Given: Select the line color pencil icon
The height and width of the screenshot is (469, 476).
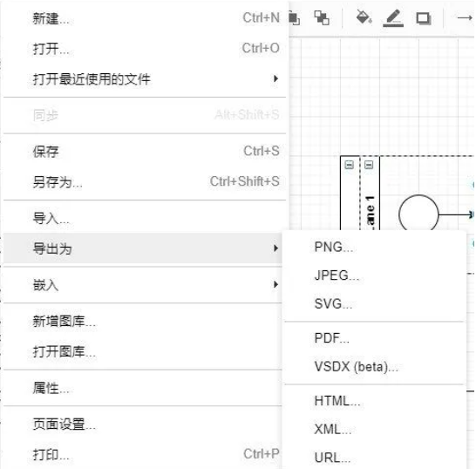Looking at the screenshot, I should point(393,18).
